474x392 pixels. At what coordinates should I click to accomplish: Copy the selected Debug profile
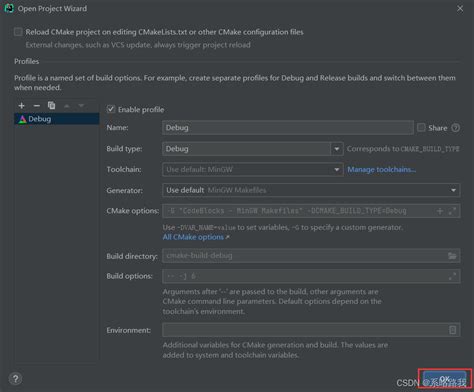coord(51,106)
